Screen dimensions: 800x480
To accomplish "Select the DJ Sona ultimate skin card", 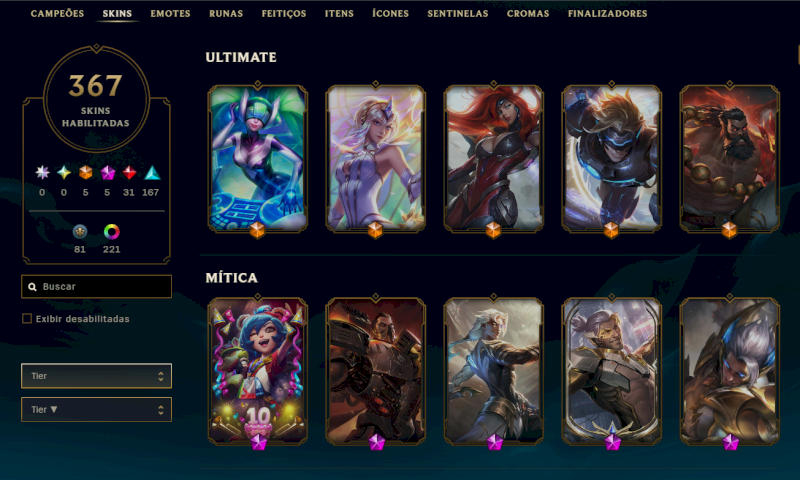I will tap(258, 158).
